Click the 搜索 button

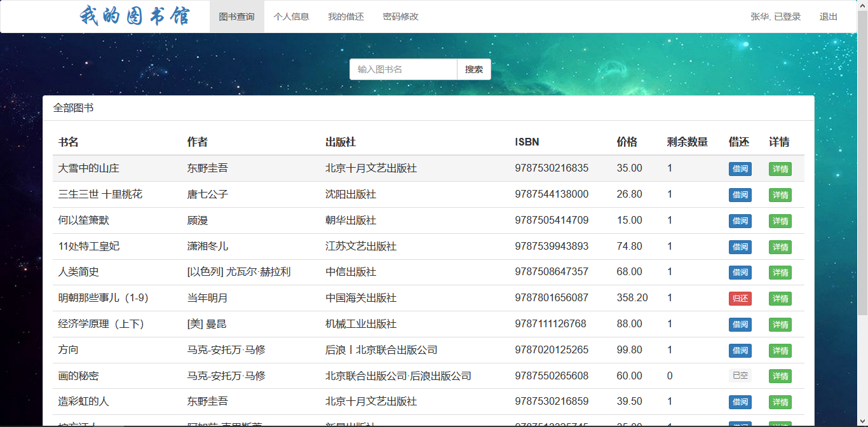(x=474, y=69)
